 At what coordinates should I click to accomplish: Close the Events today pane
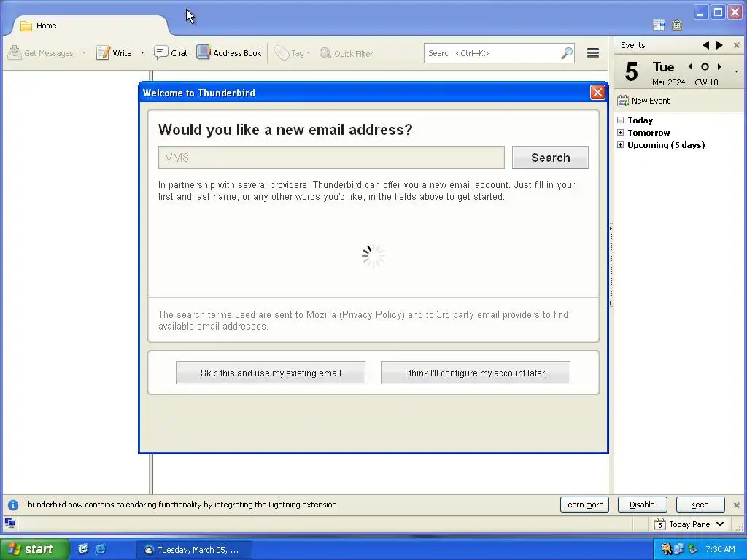click(x=737, y=45)
